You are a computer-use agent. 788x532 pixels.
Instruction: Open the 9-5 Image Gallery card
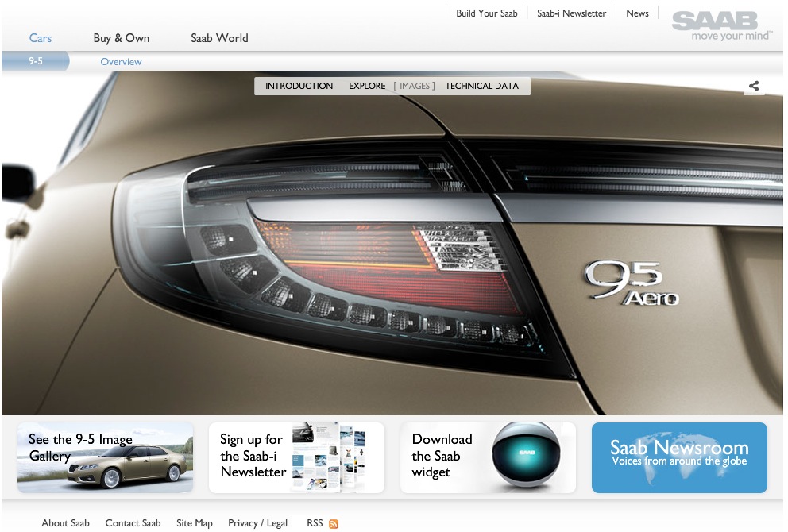pos(105,457)
